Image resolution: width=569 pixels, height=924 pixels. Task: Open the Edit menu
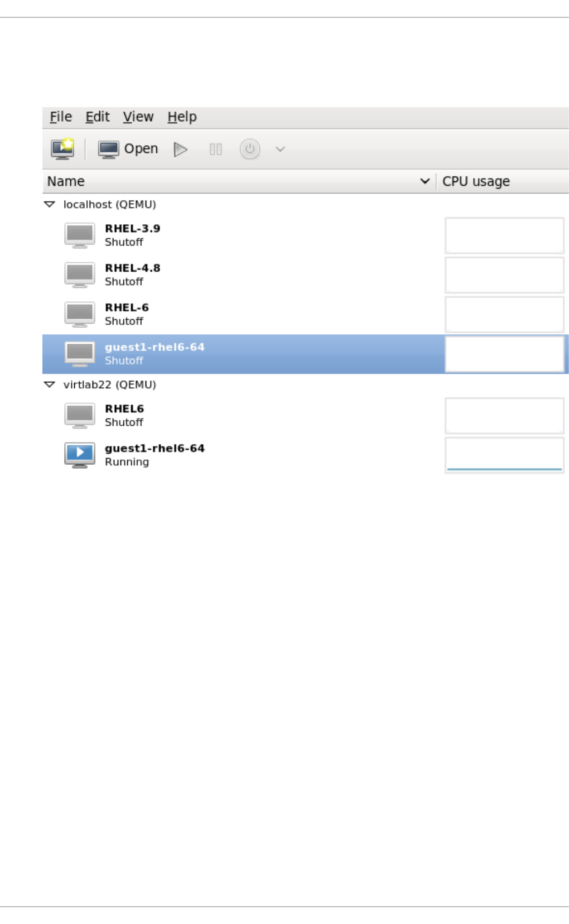(97, 117)
